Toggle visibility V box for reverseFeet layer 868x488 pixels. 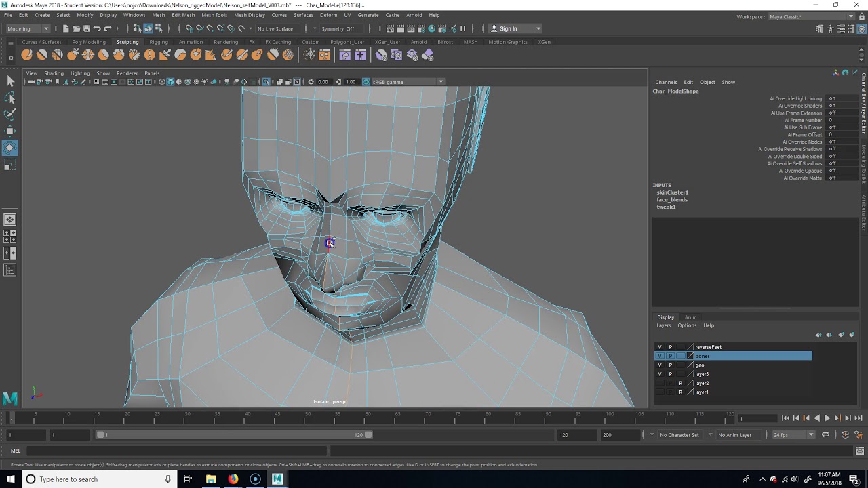click(x=659, y=347)
